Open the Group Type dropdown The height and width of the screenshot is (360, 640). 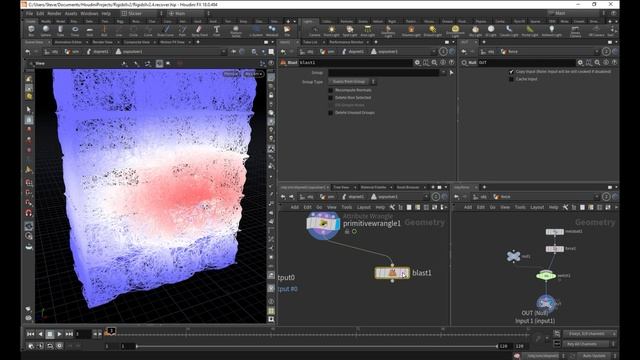click(x=352, y=82)
